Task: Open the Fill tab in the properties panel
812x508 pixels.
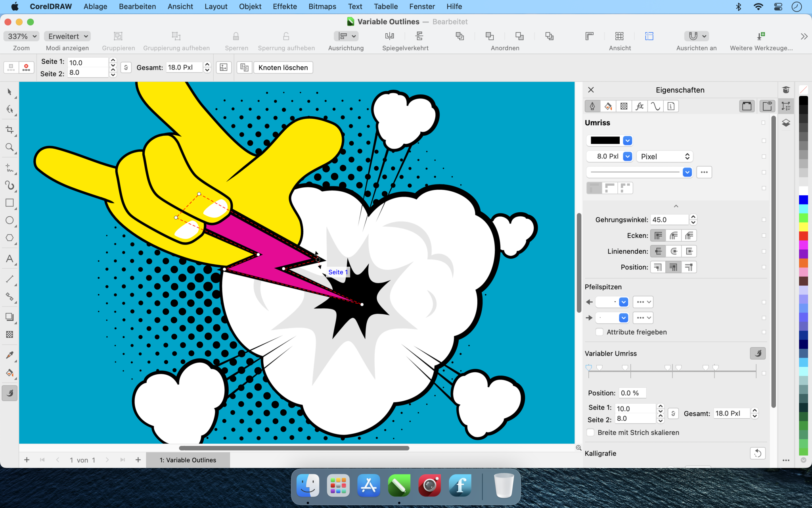Action: tap(608, 106)
